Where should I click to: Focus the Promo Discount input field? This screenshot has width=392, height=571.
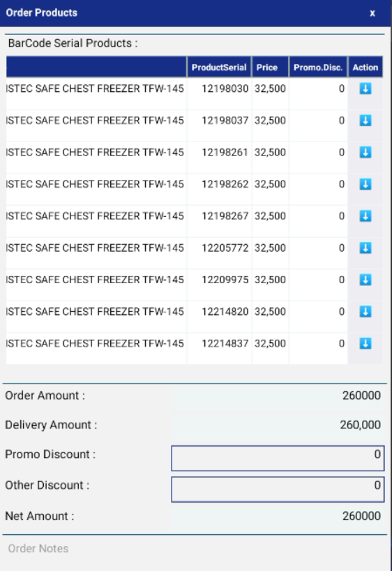[x=278, y=458]
